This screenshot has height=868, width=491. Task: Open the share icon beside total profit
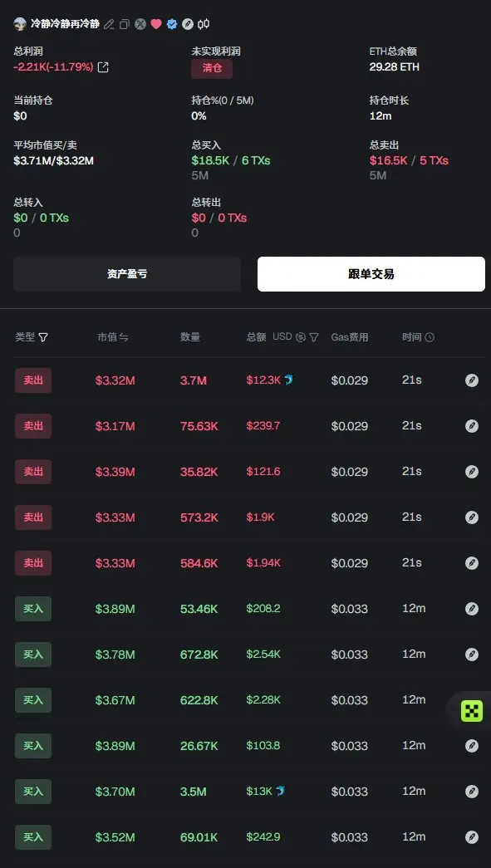[103, 67]
